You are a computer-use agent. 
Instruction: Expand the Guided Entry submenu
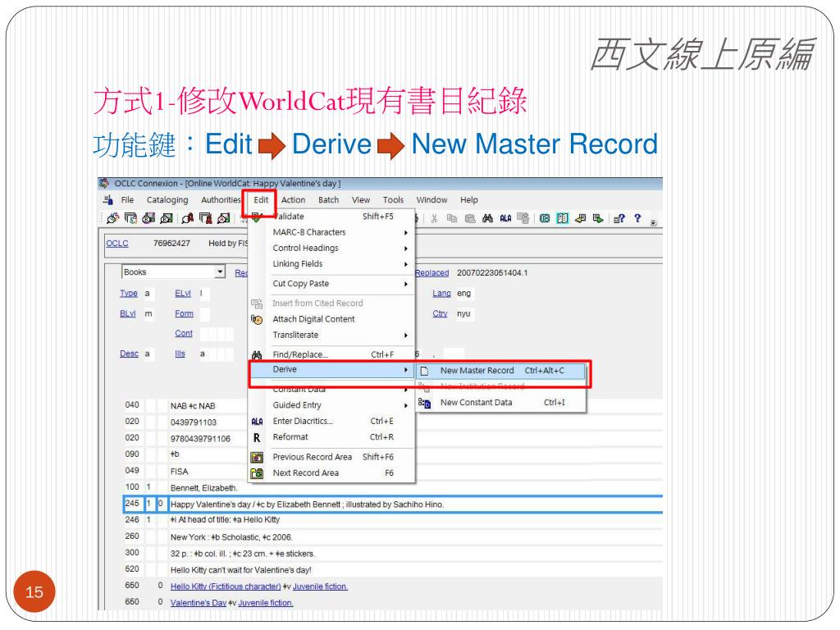(332, 405)
